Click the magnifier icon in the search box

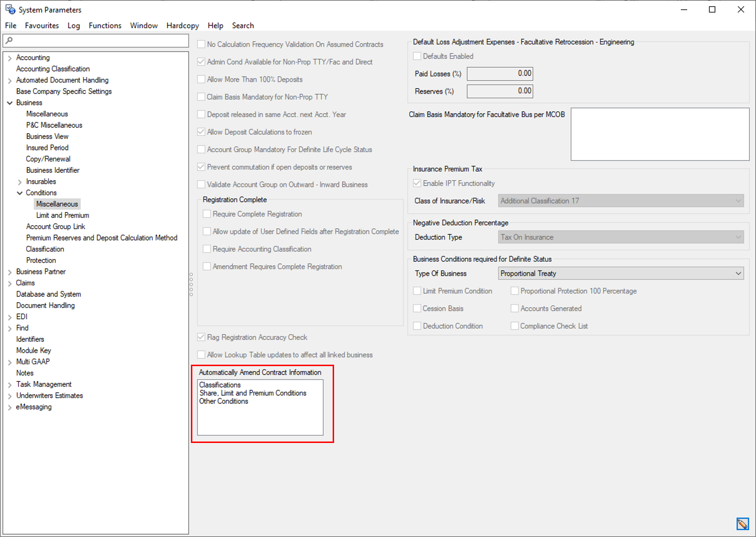[x=10, y=41]
